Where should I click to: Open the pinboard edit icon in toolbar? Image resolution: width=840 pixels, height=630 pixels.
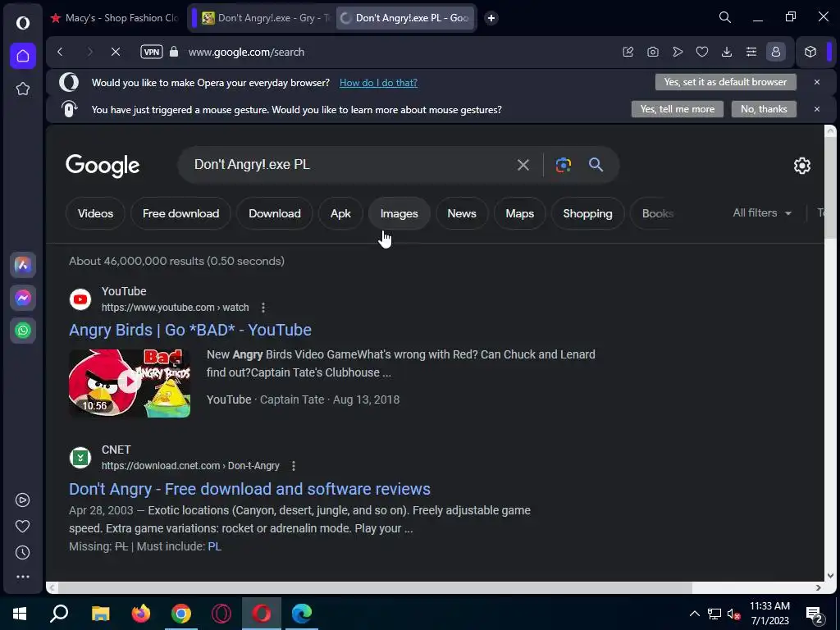(x=628, y=52)
